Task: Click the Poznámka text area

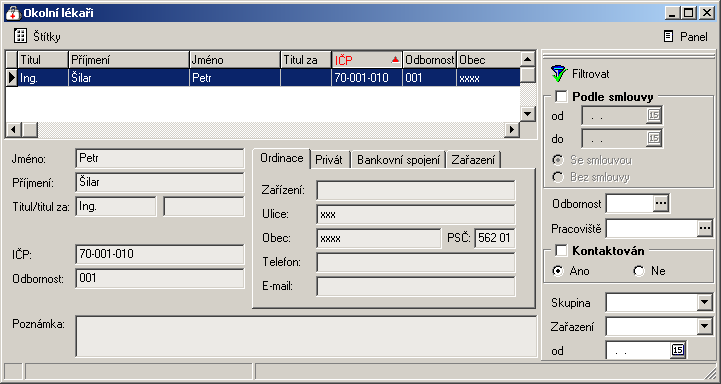Action: [306, 337]
